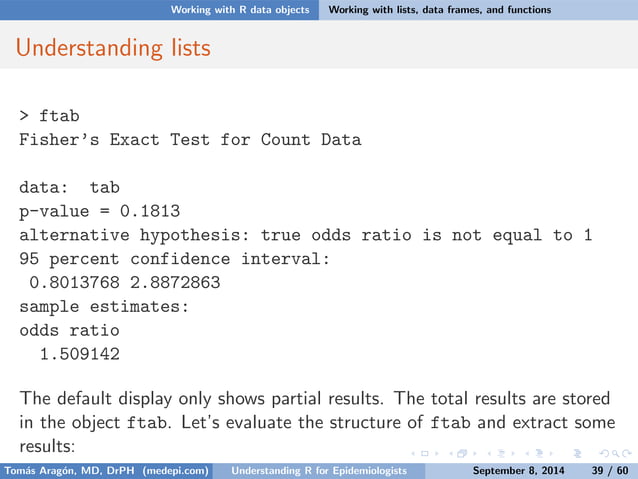
Task: Click the slide rectangle navigation icon
Action: point(424,453)
